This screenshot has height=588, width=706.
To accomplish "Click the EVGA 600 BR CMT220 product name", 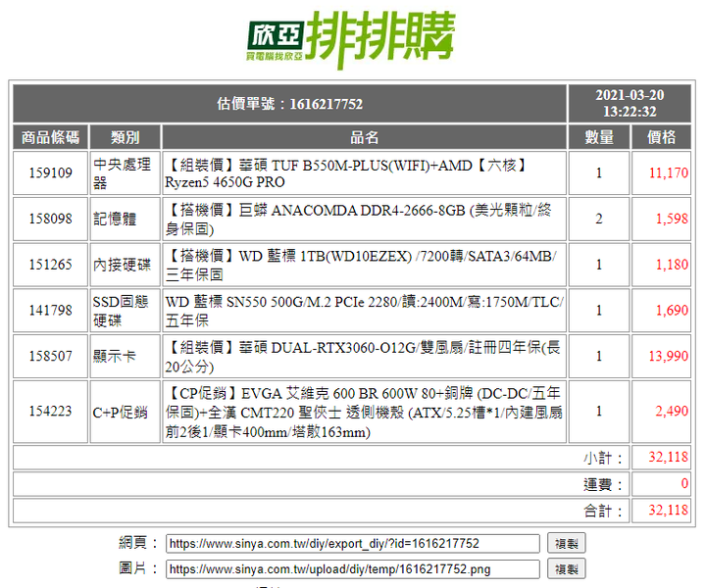I will 364,412.
